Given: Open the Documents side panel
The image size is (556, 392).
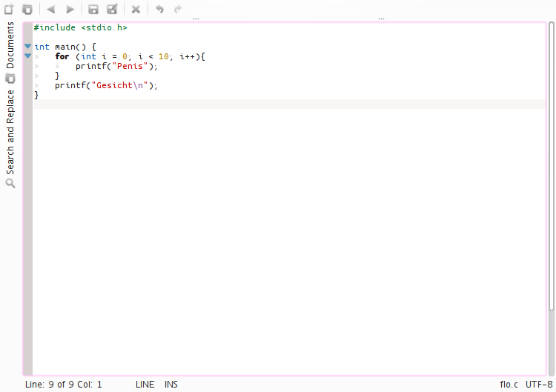Looking at the screenshot, I should click(x=10, y=45).
